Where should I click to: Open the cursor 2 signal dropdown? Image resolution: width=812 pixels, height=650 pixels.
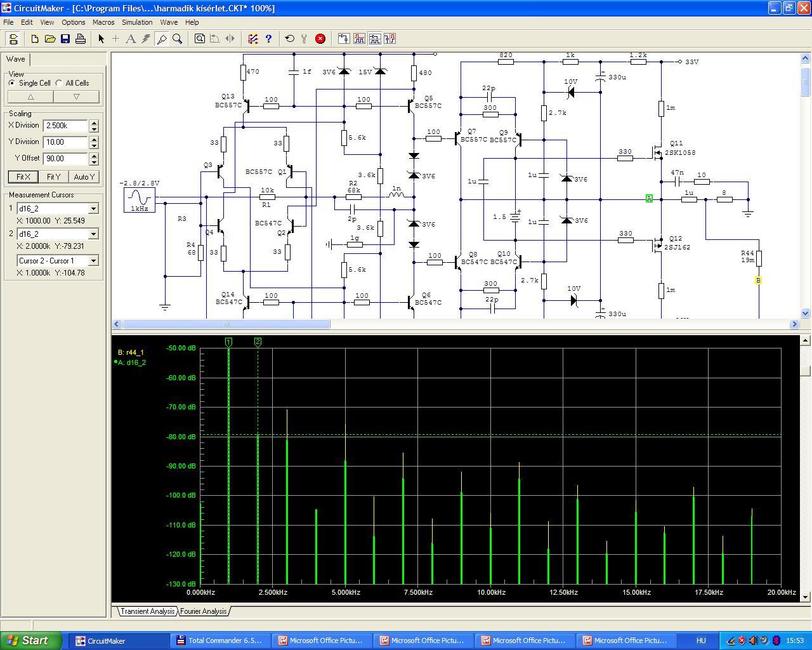click(93, 234)
